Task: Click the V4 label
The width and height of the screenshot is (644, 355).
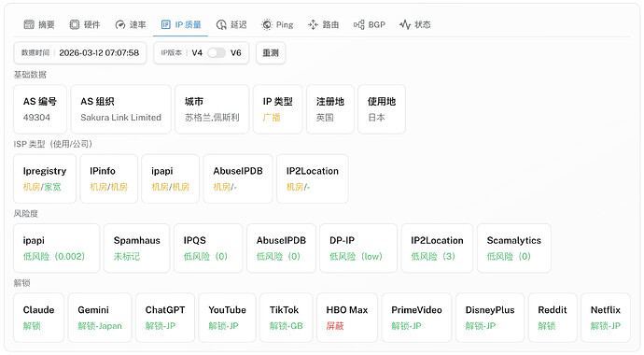Action: tap(197, 52)
